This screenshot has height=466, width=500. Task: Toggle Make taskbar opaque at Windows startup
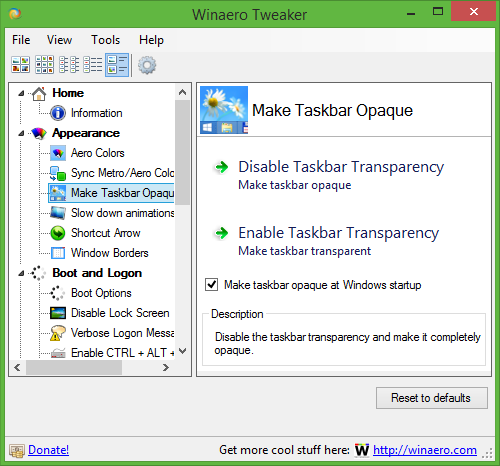tap(212, 285)
